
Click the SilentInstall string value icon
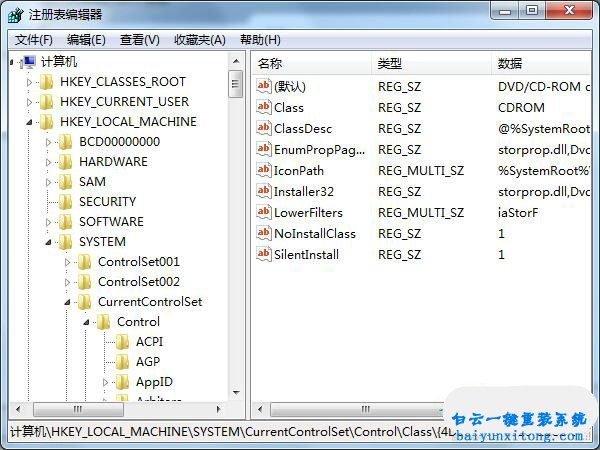(264, 254)
